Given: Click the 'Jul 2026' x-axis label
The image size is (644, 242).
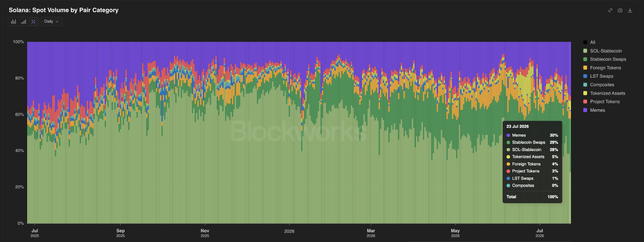Looking at the screenshot, I should (x=540, y=233).
